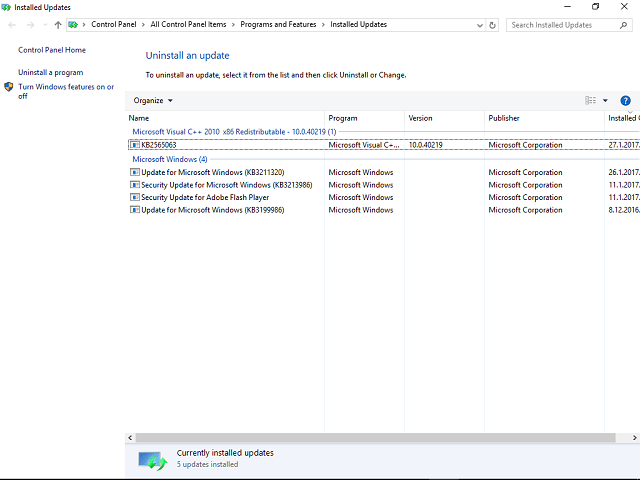Open recent locations dropdown arrow
This screenshot has height=480, width=640.
tap(45, 25)
